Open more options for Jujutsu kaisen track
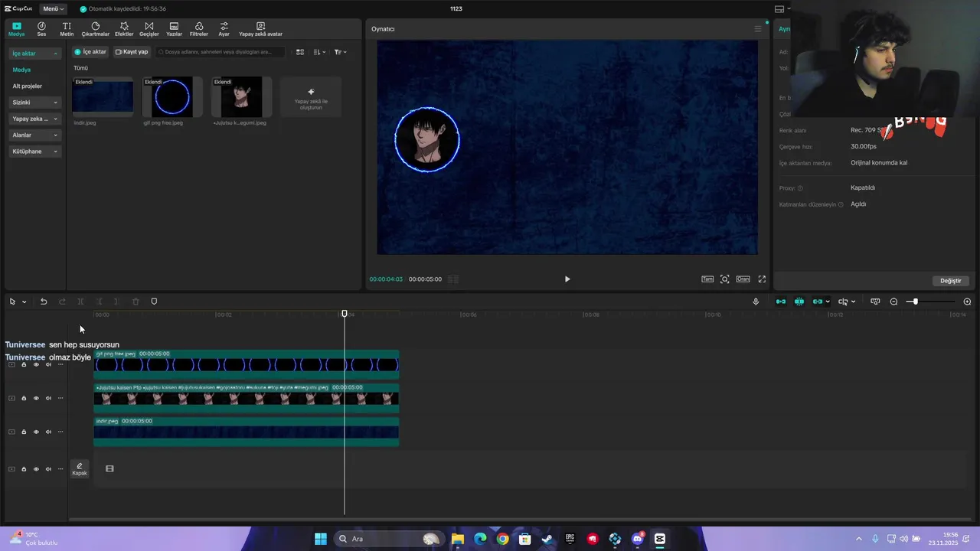The width and height of the screenshot is (980, 551). pyautogui.click(x=60, y=398)
